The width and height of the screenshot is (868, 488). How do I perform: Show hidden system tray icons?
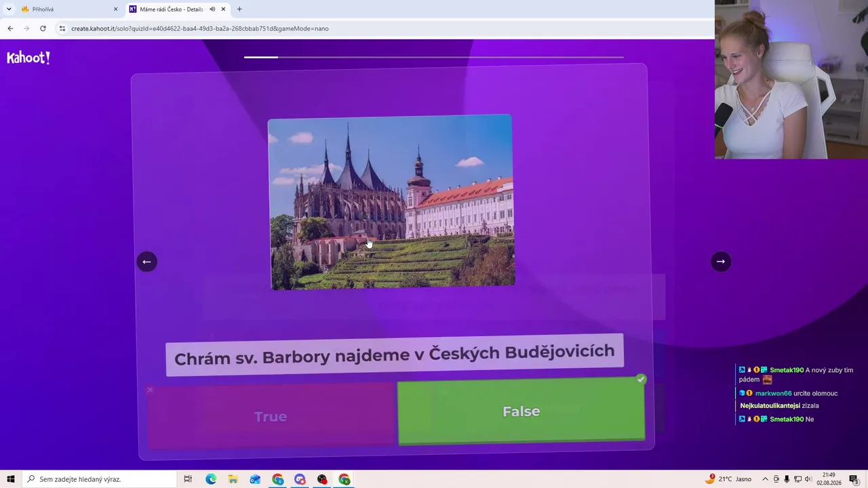click(766, 479)
